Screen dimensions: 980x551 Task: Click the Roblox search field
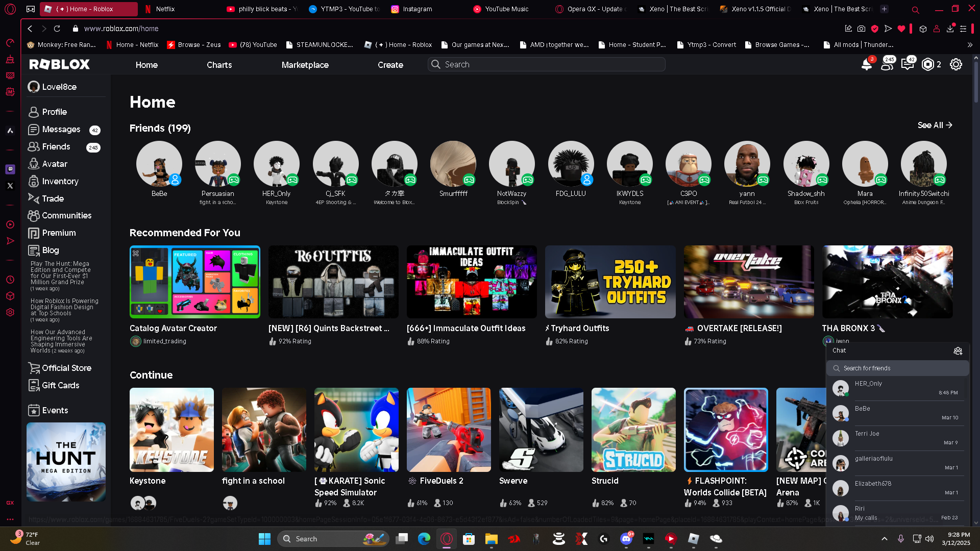coord(547,64)
